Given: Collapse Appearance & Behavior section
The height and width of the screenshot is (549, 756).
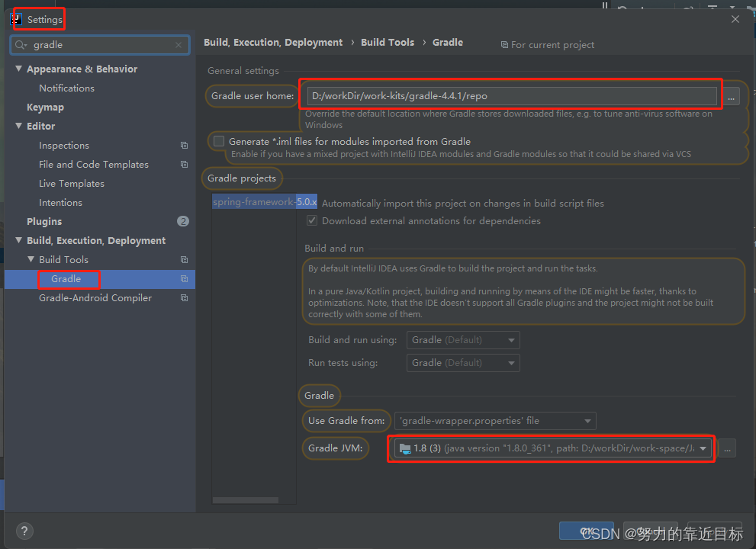Looking at the screenshot, I should pos(18,69).
